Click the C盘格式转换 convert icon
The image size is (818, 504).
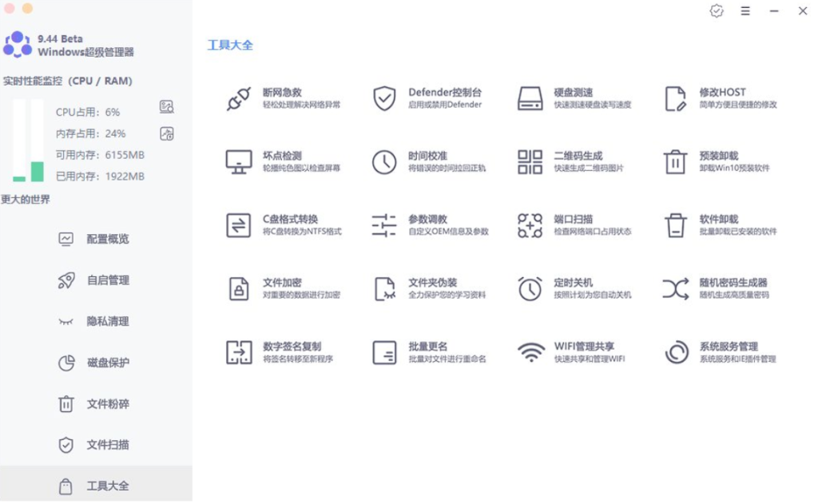pos(238,225)
